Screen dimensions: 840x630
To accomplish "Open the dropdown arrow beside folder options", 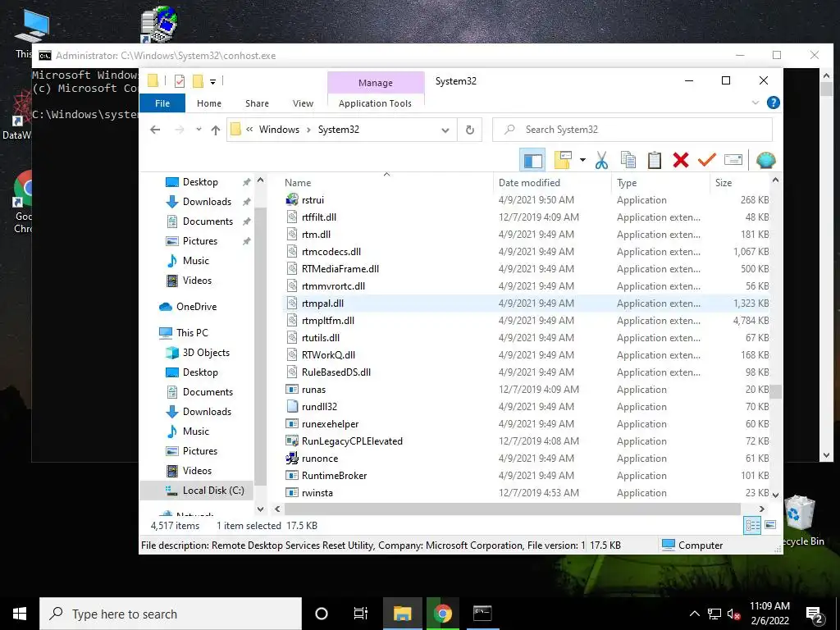I will tap(582, 160).
